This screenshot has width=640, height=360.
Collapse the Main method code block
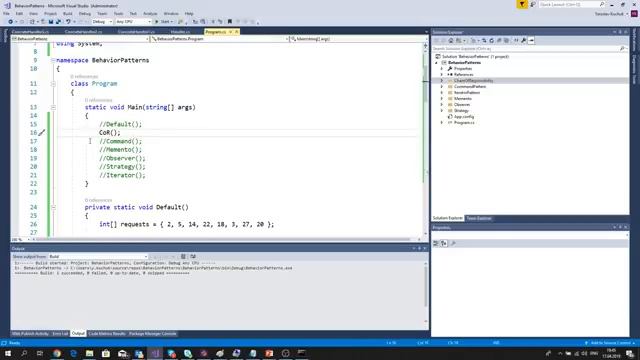(53, 107)
